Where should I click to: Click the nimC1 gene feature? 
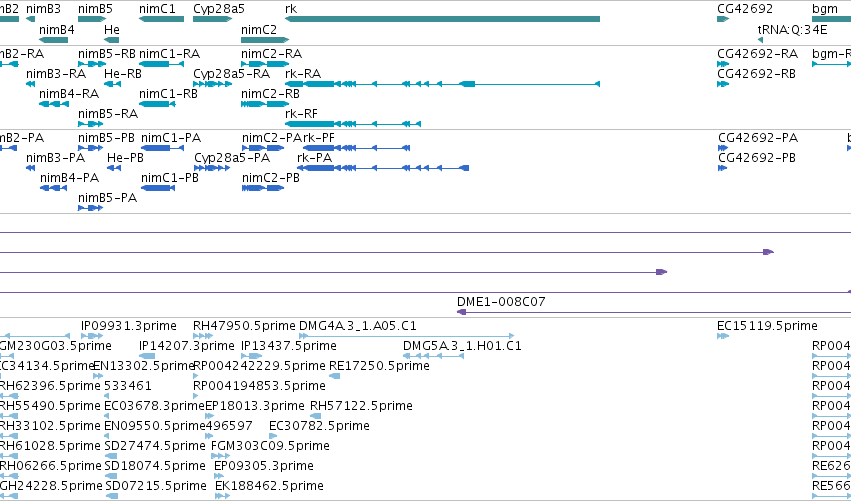coord(161,19)
